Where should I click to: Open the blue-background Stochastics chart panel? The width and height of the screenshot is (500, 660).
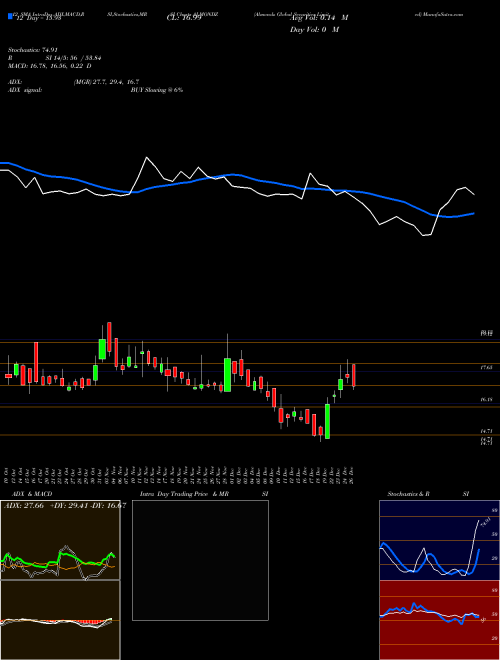coord(439,540)
